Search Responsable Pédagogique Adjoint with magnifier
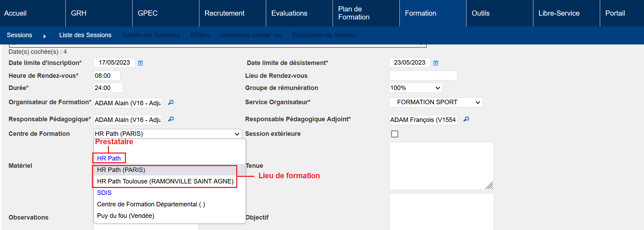644x230 pixels. (466, 119)
